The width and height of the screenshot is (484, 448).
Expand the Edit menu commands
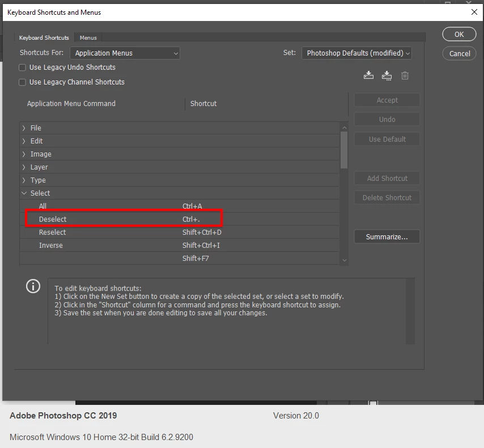[x=24, y=141]
